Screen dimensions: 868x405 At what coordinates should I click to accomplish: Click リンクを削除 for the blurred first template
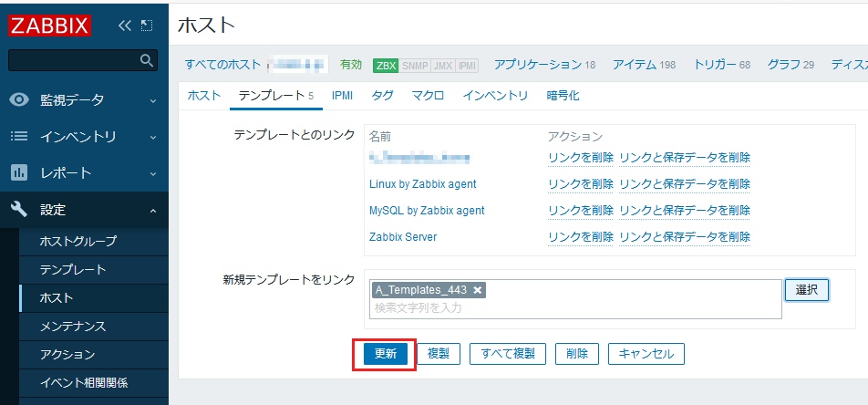[581, 158]
